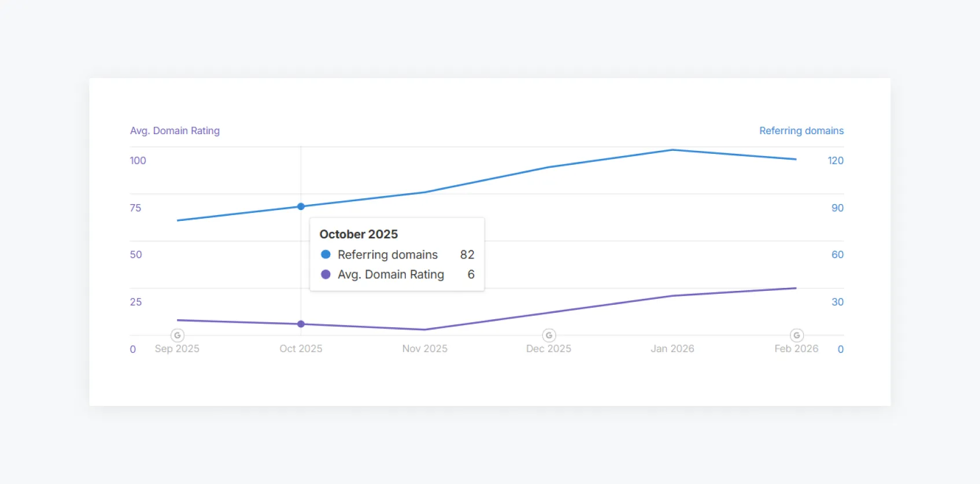Click the blue Referring domains dot in tooltip
Image resolution: width=980 pixels, height=484 pixels.
click(x=326, y=254)
